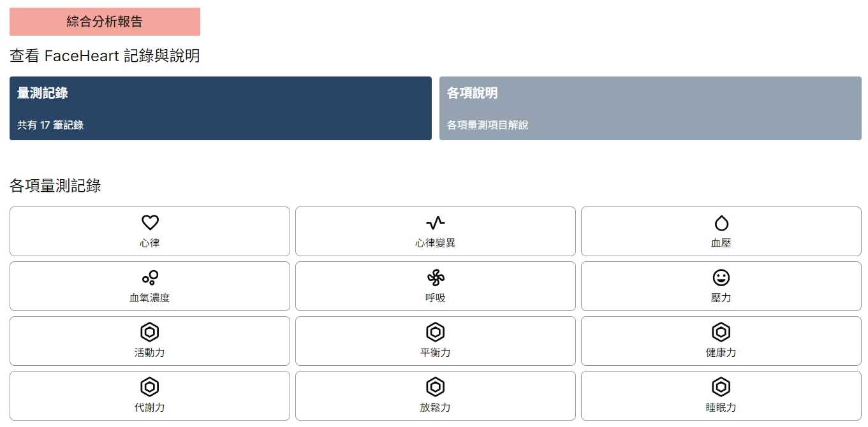Open the 綜合分析報告 report button
The image size is (868, 427).
click(105, 22)
